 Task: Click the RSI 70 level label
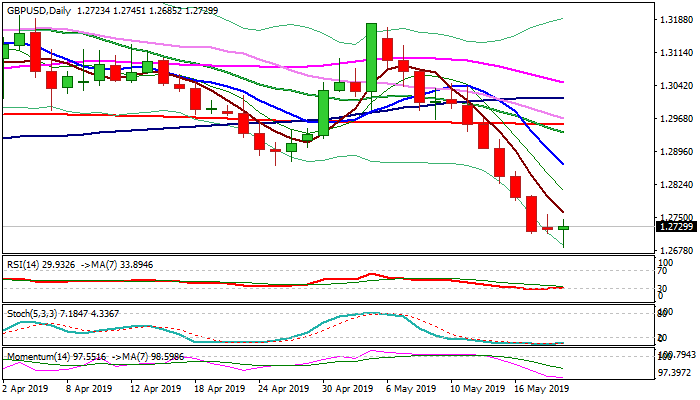[x=661, y=270]
